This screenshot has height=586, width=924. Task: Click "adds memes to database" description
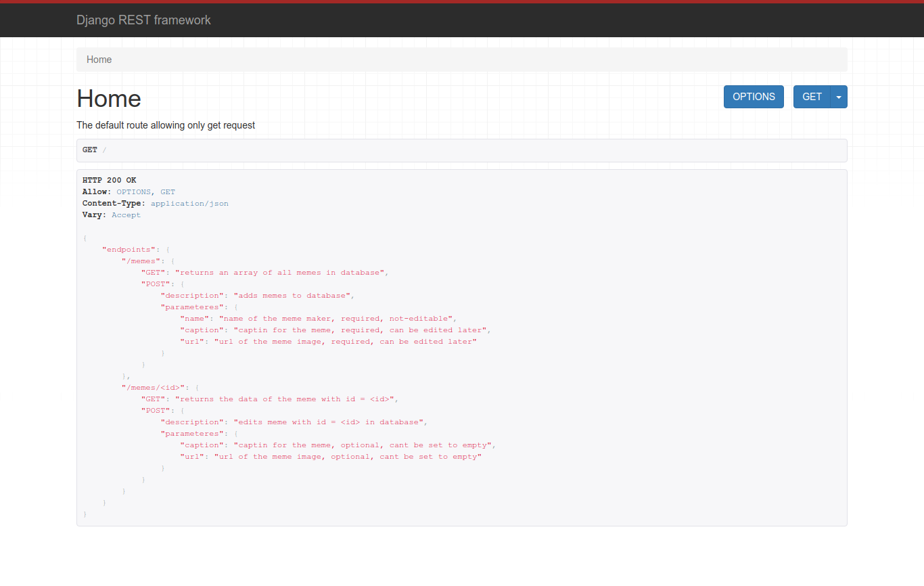pos(292,295)
